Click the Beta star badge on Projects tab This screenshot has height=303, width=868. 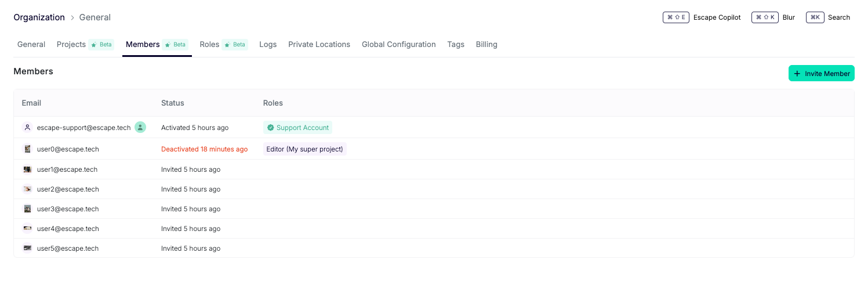pyautogui.click(x=101, y=44)
